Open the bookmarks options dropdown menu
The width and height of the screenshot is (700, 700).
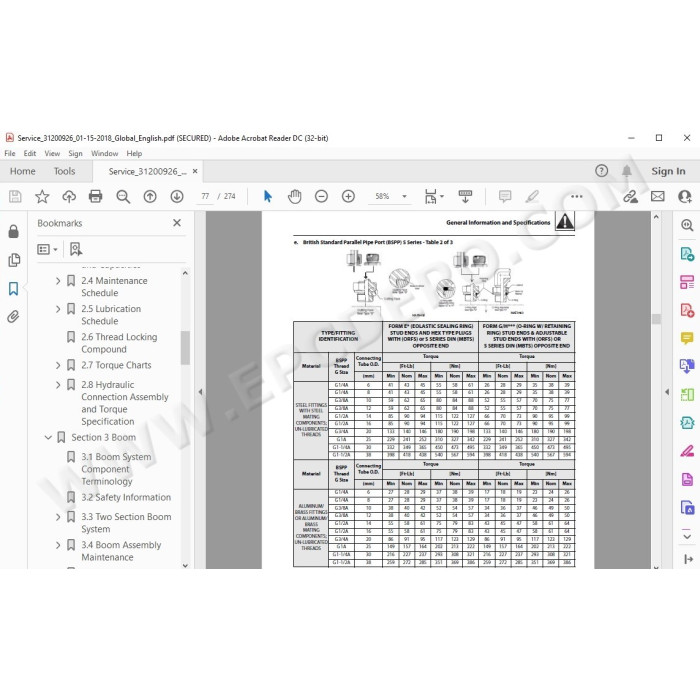[47, 249]
